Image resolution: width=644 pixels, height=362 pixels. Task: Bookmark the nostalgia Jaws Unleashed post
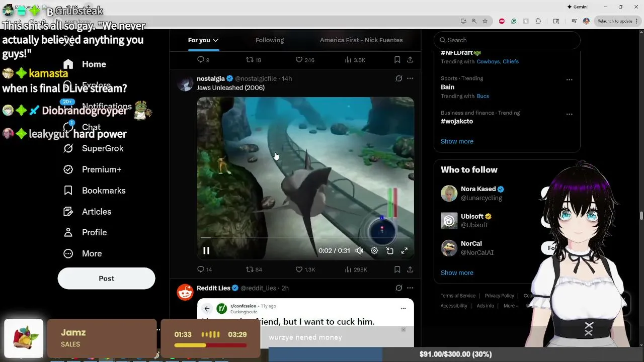point(397,269)
